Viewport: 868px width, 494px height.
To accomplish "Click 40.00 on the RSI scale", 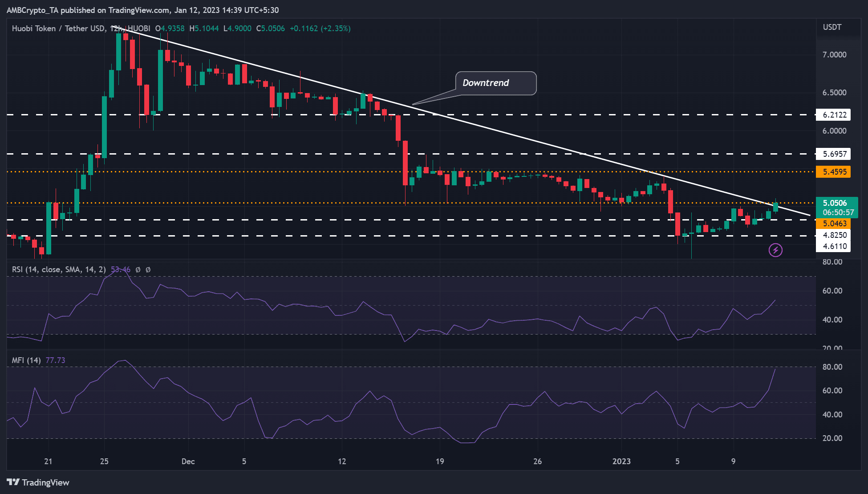I will coord(832,320).
